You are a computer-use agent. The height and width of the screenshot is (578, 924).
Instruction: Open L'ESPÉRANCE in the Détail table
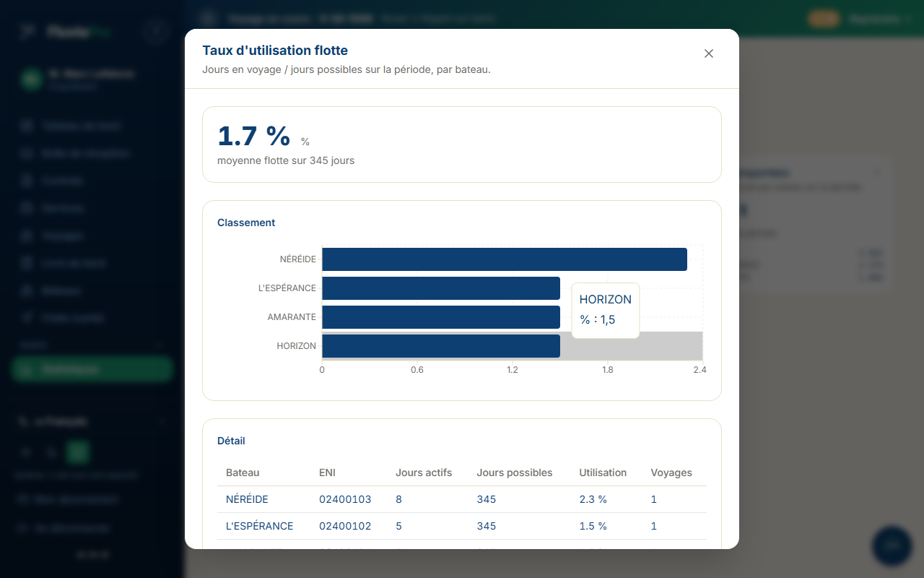click(x=260, y=526)
